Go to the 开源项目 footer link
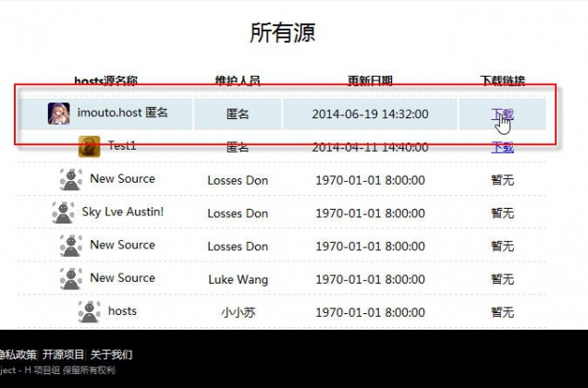 tap(63, 354)
